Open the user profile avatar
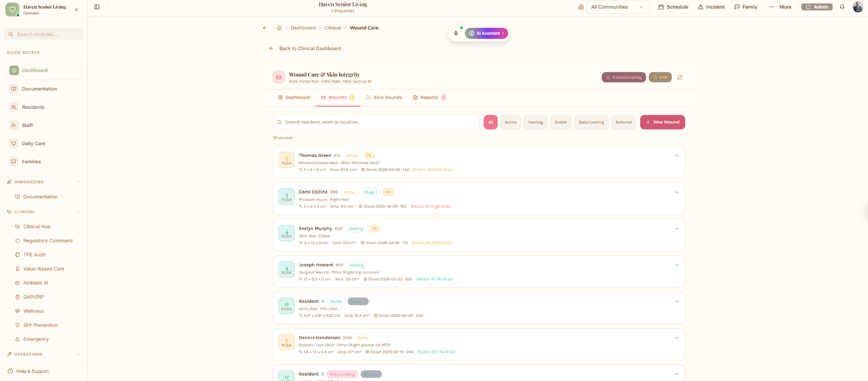The height and width of the screenshot is (381, 868). pyautogui.click(x=858, y=7)
